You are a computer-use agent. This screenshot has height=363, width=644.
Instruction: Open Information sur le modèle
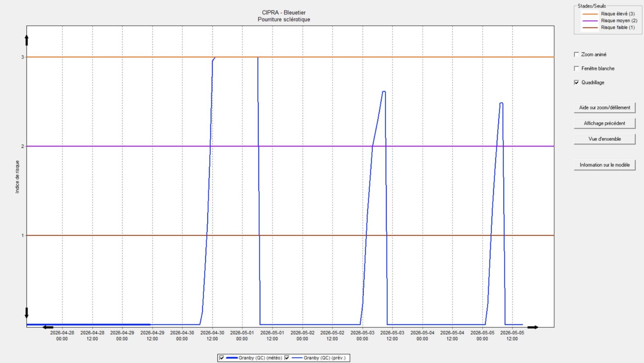click(604, 165)
